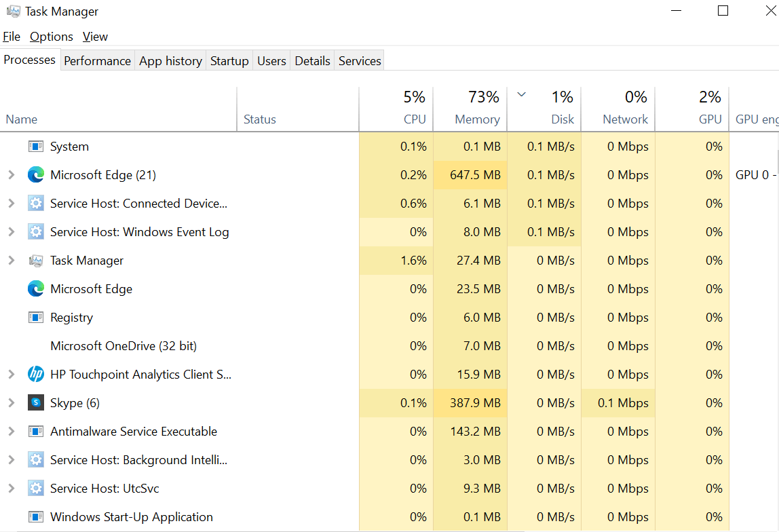Viewport: 779px width, 532px height.
Task: Expand Service Host: Connected Device entry
Action: click(12, 203)
